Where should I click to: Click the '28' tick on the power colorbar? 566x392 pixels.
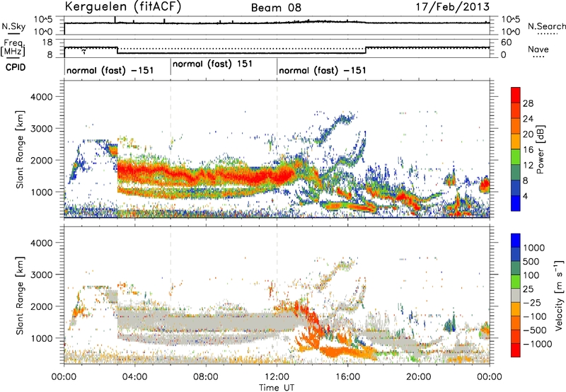pyautogui.click(x=528, y=103)
